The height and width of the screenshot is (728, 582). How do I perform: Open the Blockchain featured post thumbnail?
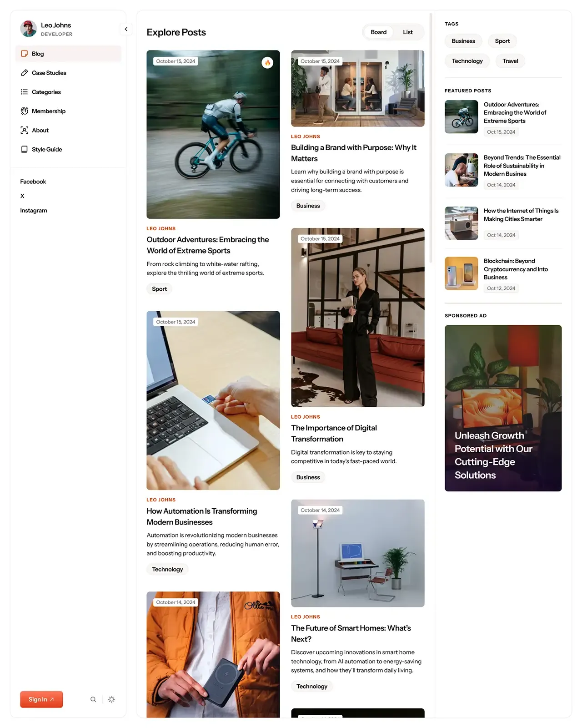pyautogui.click(x=461, y=273)
